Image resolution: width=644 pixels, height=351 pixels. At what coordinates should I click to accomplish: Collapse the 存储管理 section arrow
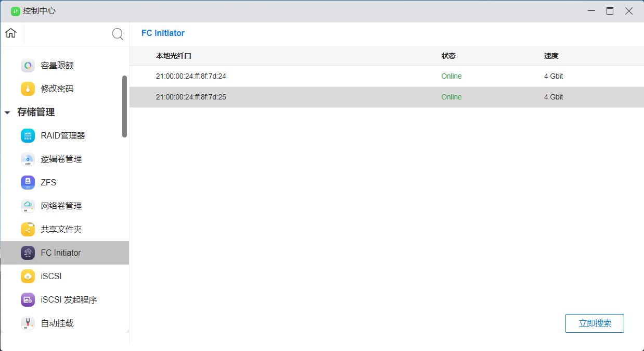(x=7, y=112)
